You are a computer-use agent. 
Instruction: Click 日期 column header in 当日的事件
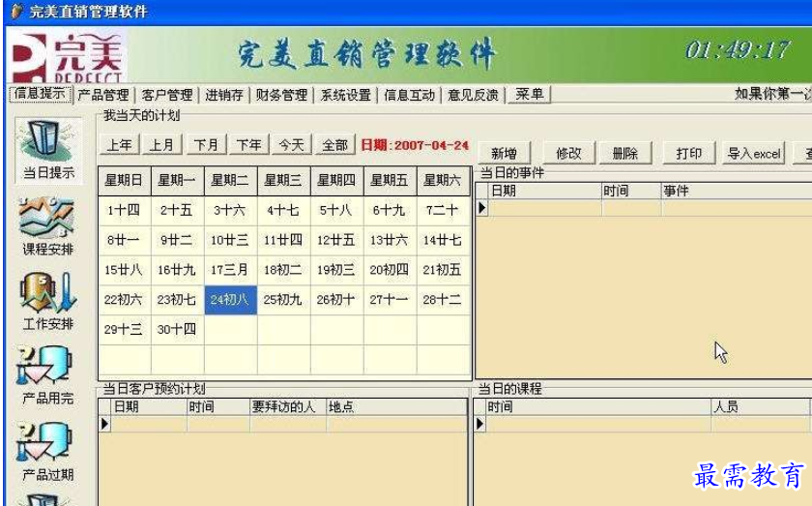[545, 192]
